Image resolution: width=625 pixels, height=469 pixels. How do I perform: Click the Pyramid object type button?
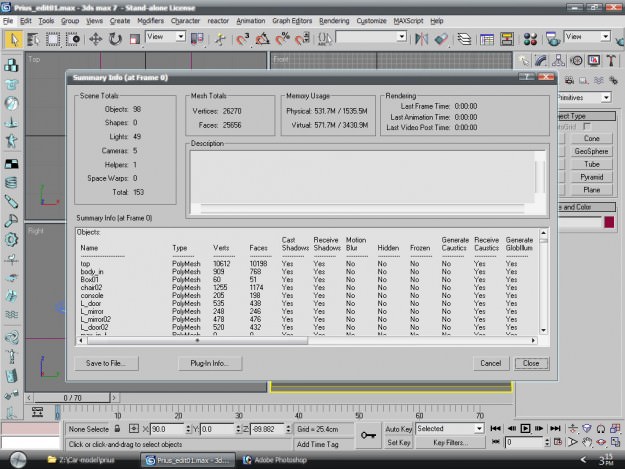tap(591, 177)
